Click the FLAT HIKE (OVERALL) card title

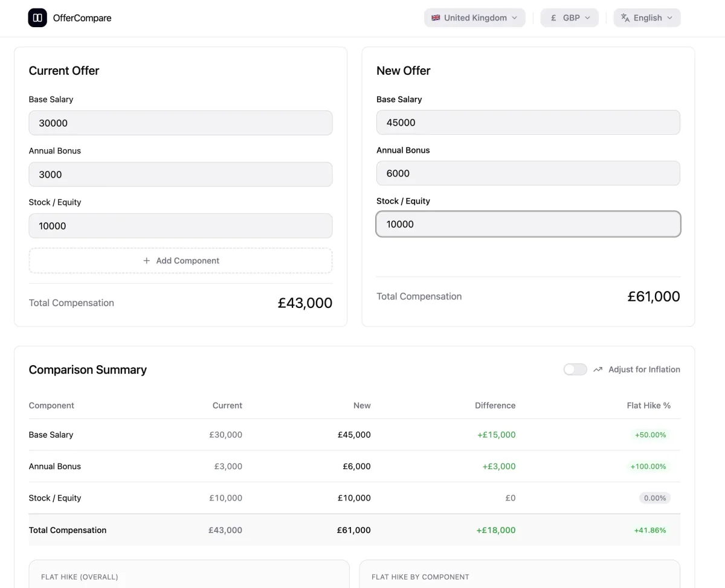tap(80, 577)
